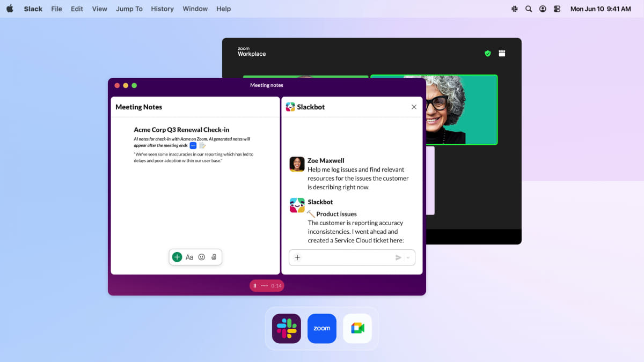The width and height of the screenshot is (644, 362).
Task: Click Slackbot's reply about Service Cloud ticket
Action: (x=356, y=232)
